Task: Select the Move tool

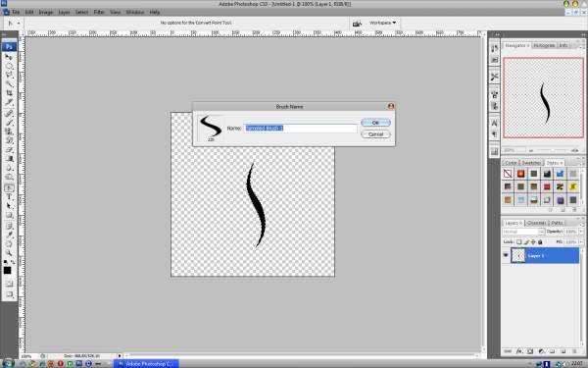Action: tap(9, 57)
